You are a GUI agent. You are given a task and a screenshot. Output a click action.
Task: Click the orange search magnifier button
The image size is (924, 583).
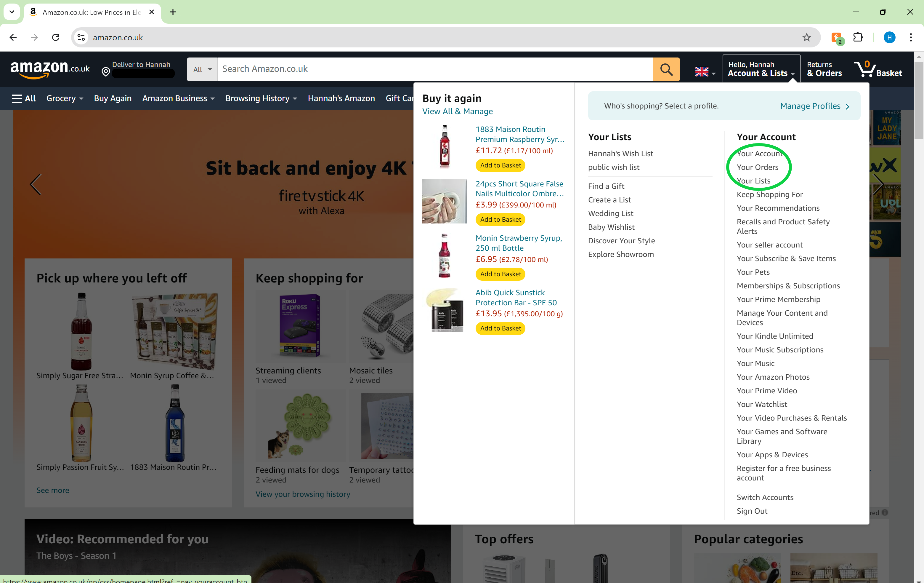pos(666,69)
